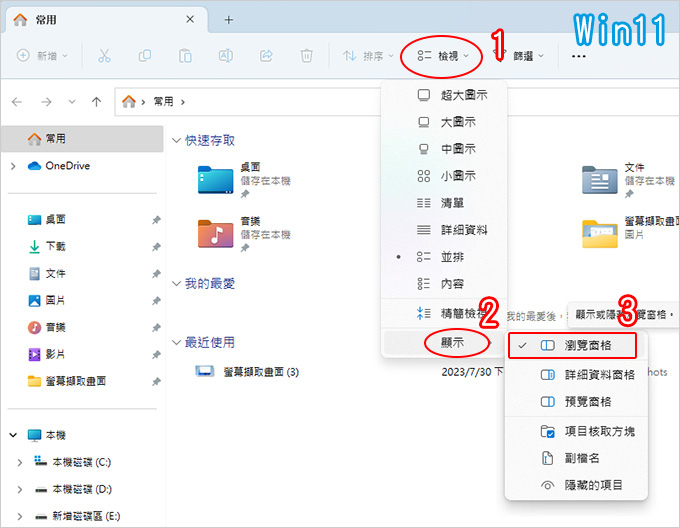This screenshot has width=680, height=528.
Task: Open the three-dot more options menu
Action: 579,56
